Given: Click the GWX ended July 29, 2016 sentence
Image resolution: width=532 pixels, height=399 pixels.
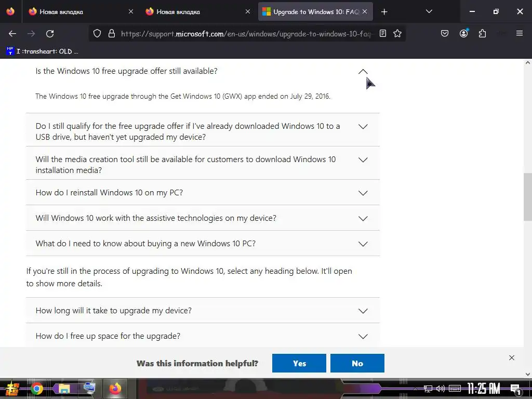Looking at the screenshot, I should (182, 96).
